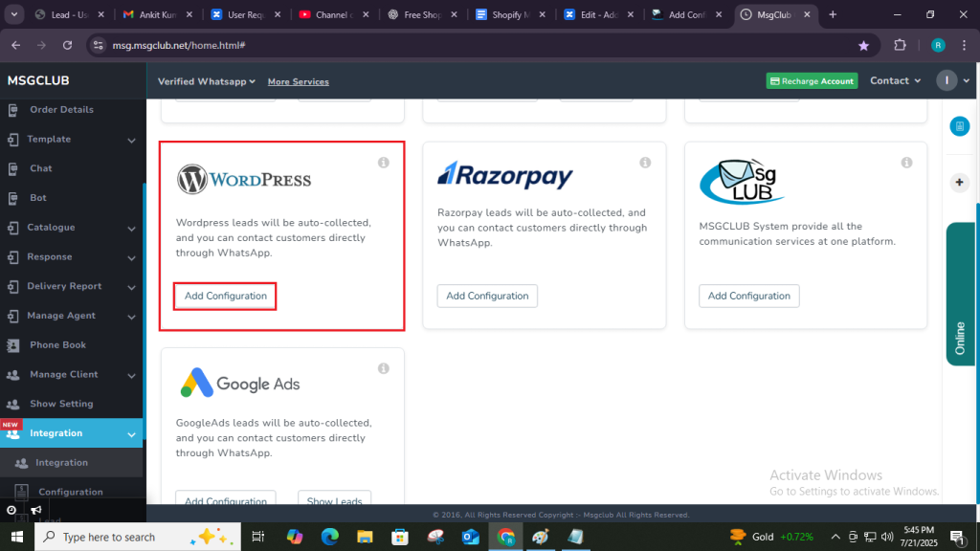Click Add Configuration for Razorpay
980x551 pixels.
coord(487,297)
